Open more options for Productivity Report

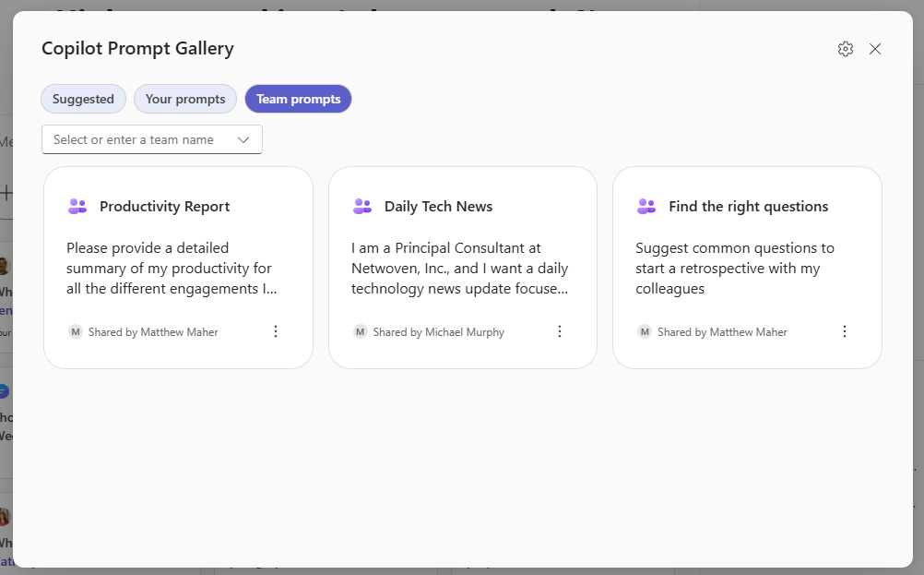coord(275,331)
